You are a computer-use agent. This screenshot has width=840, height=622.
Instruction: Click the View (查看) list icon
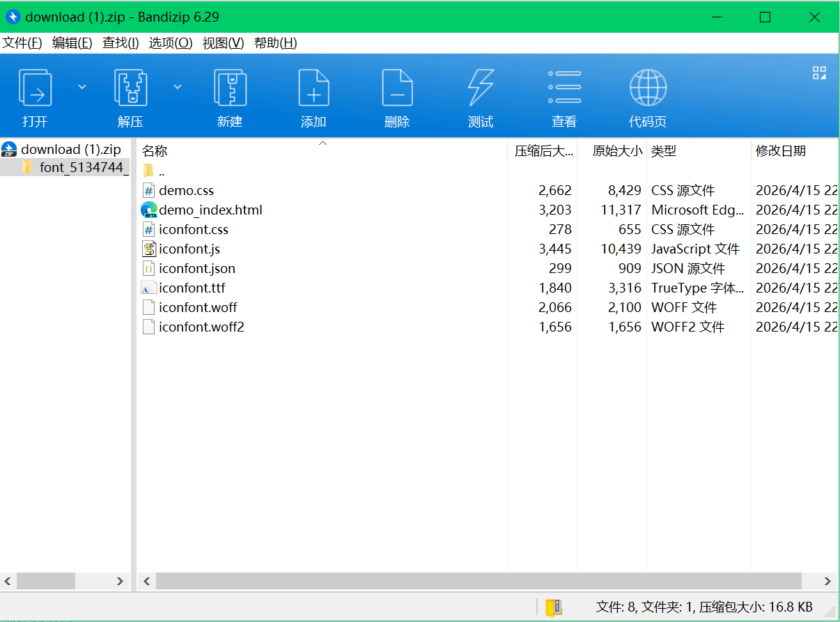pos(564,88)
